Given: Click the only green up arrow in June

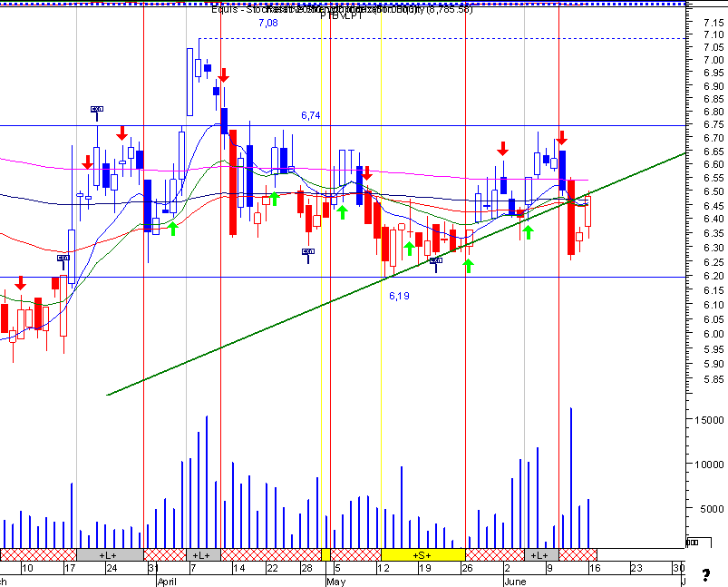Looking at the screenshot, I should 528,232.
